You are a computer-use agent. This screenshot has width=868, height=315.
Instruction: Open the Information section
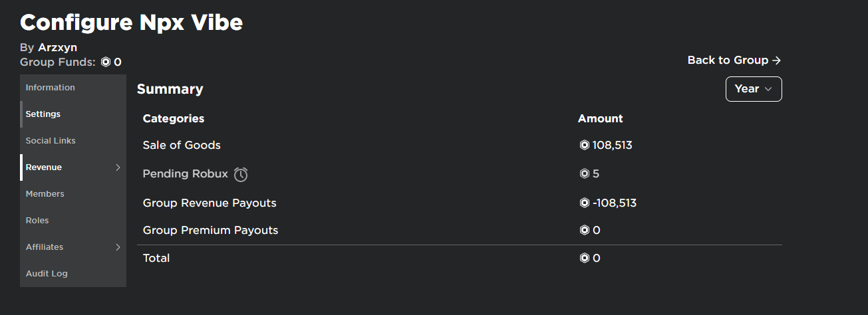[51, 88]
